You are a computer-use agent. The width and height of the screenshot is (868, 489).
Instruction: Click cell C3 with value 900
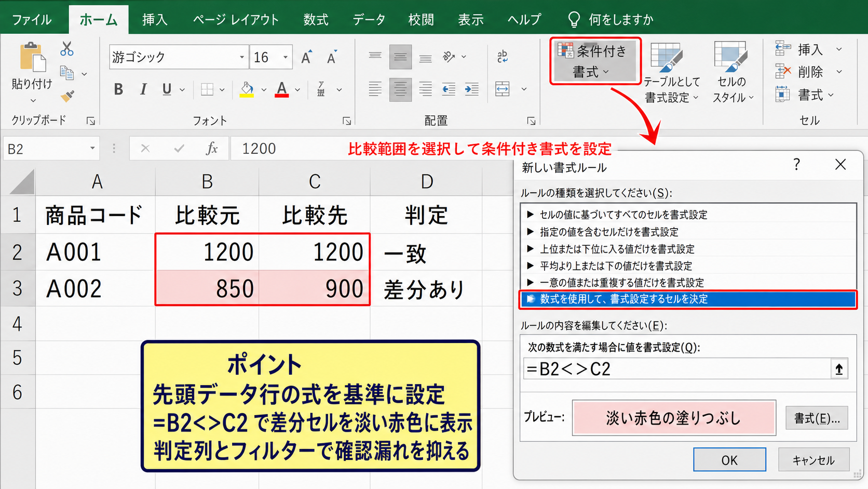click(314, 288)
